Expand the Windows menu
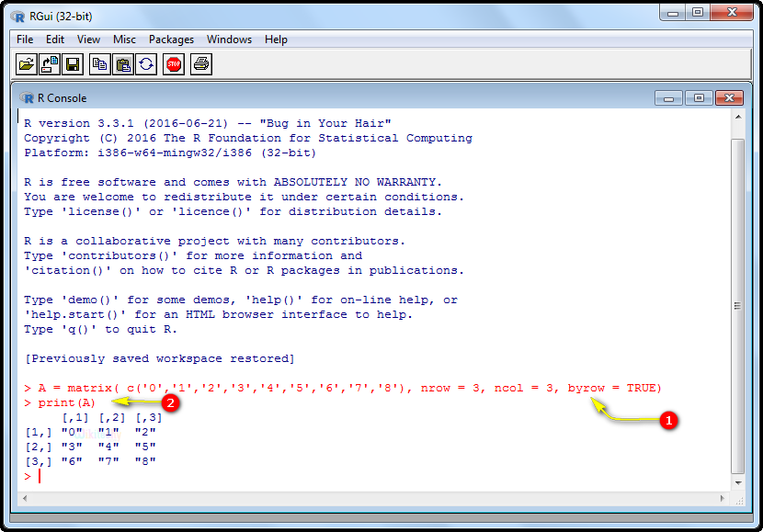Viewport: 763px width, 532px height. point(229,40)
